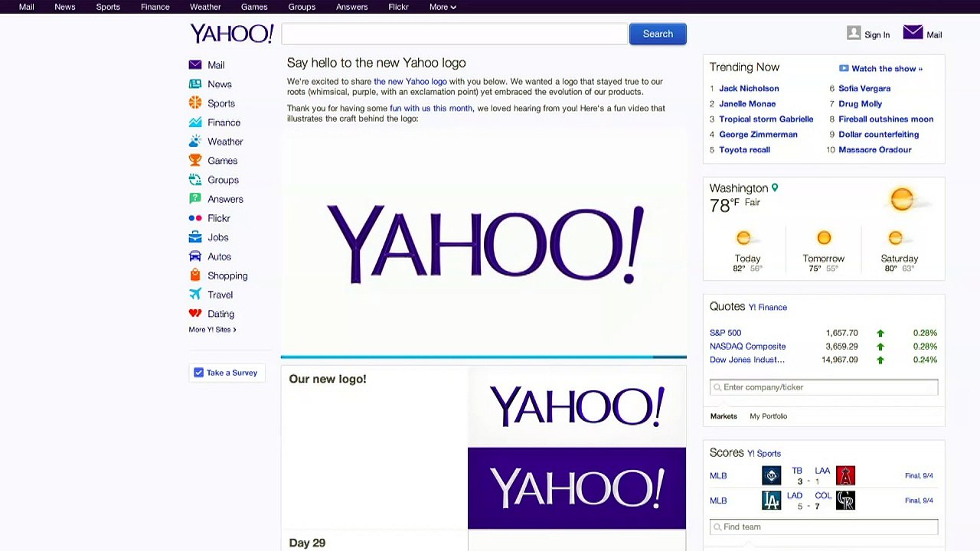The height and width of the screenshot is (551, 980).
Task: Expand More Y! Sites list
Action: click(x=212, y=330)
